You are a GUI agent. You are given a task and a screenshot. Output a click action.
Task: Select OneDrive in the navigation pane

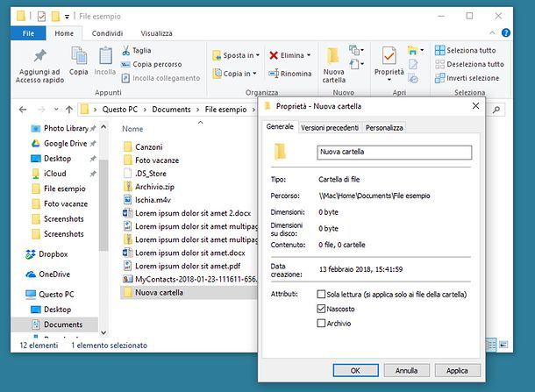pyautogui.click(x=47, y=274)
